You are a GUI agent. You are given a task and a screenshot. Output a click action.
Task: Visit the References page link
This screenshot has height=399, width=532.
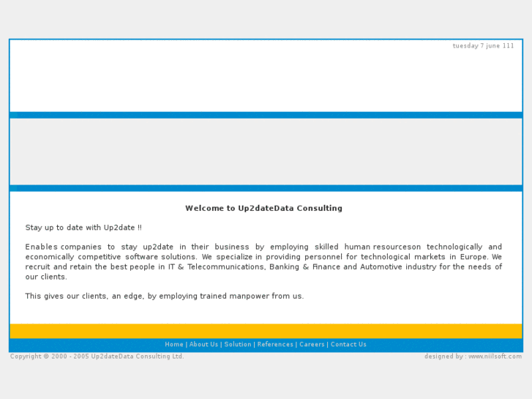coord(275,344)
